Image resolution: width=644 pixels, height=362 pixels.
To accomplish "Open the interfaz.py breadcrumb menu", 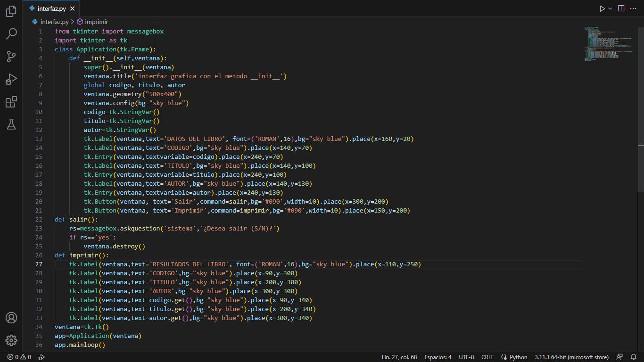I will point(53,22).
